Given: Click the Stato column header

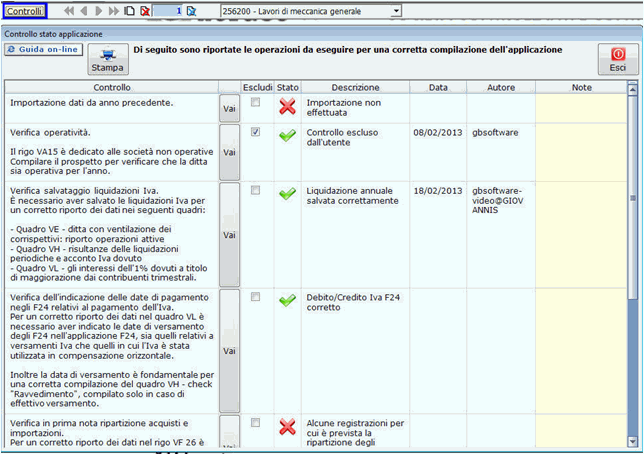Looking at the screenshot, I should pyautogui.click(x=288, y=88).
